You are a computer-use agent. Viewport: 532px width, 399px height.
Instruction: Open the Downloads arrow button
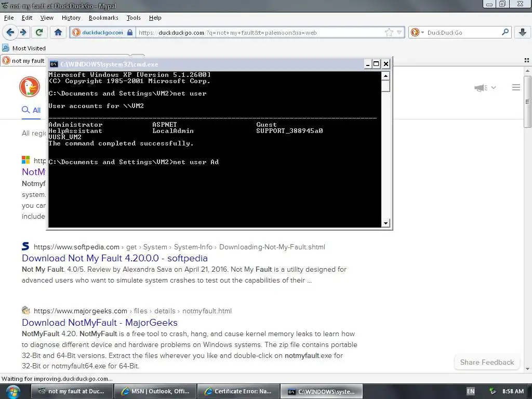(523, 32)
